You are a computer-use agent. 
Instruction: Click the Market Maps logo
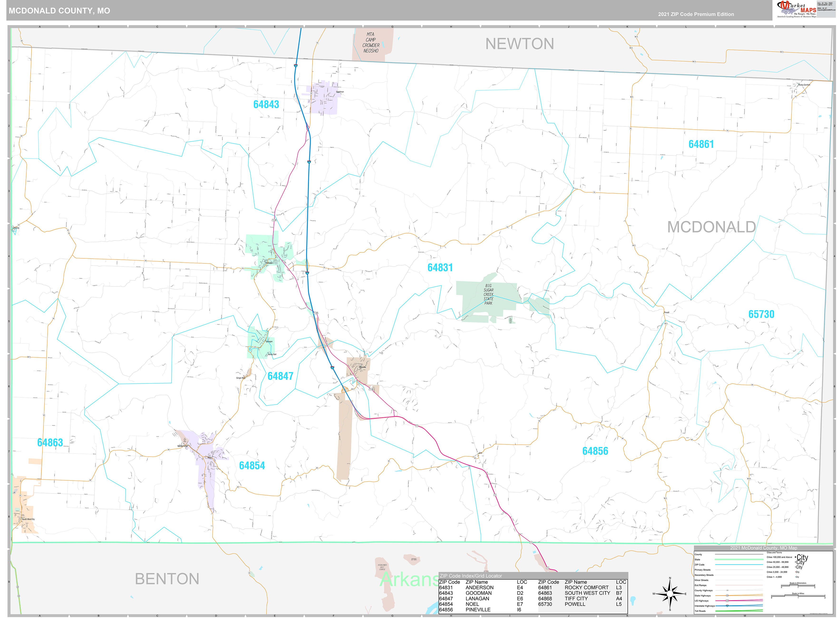click(796, 9)
